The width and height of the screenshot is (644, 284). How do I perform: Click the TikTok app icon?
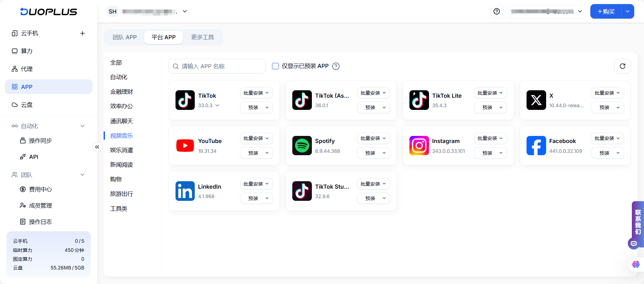(x=185, y=100)
